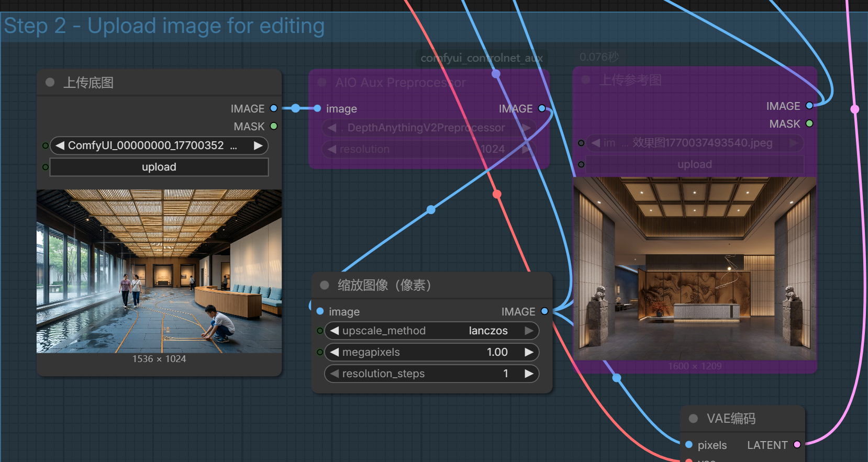Select the 'Step 2 - Upload image for editing' group title

click(x=164, y=26)
